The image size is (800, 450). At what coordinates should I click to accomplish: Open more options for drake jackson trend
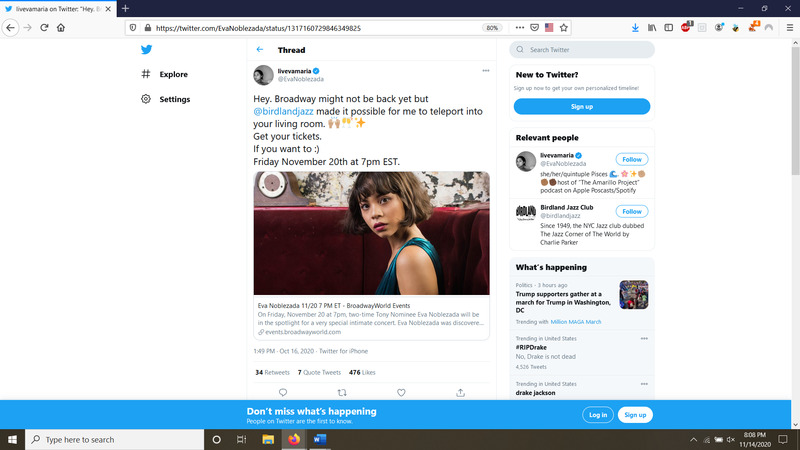pyautogui.click(x=644, y=384)
